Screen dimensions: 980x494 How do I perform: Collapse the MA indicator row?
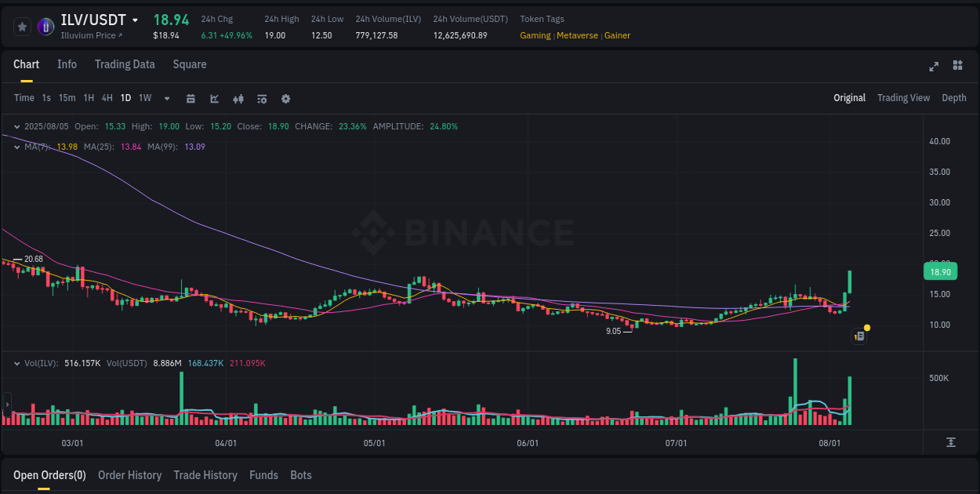pos(16,147)
